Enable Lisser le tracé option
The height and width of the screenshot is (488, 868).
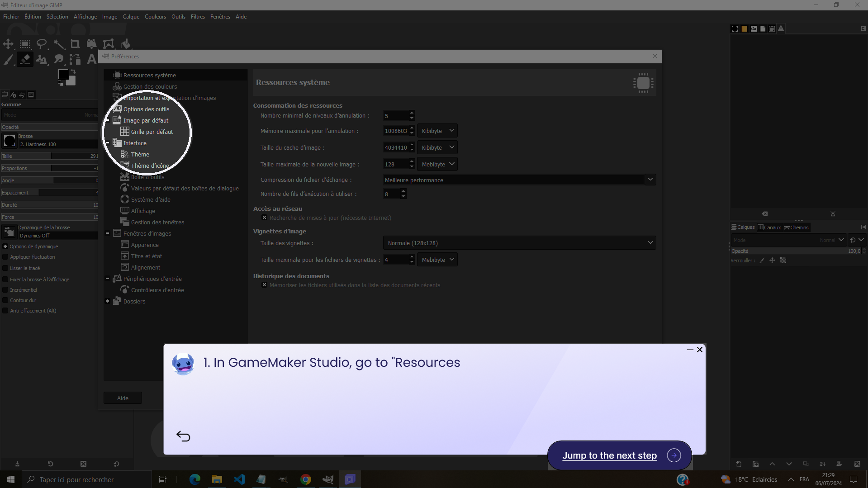(5, 268)
